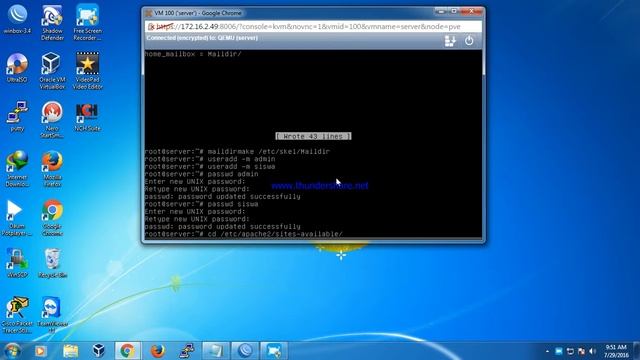Open putty desktop icon
The height and width of the screenshot is (360, 640).
click(x=17, y=116)
